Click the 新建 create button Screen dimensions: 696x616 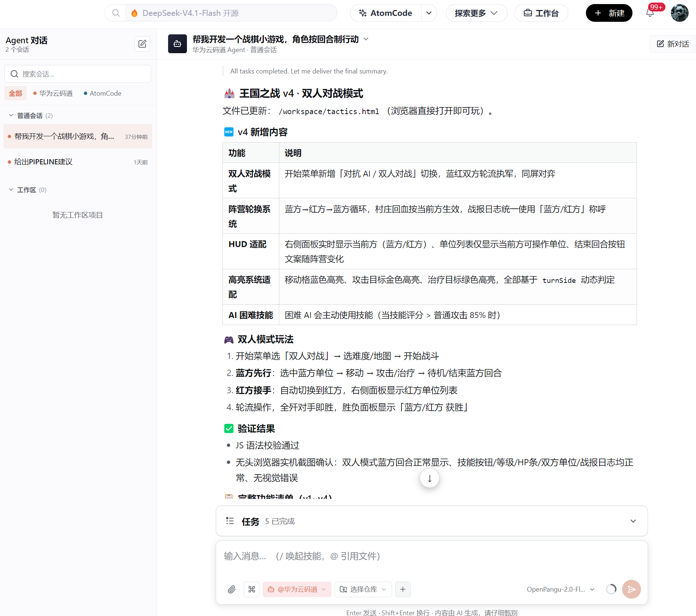coord(609,13)
